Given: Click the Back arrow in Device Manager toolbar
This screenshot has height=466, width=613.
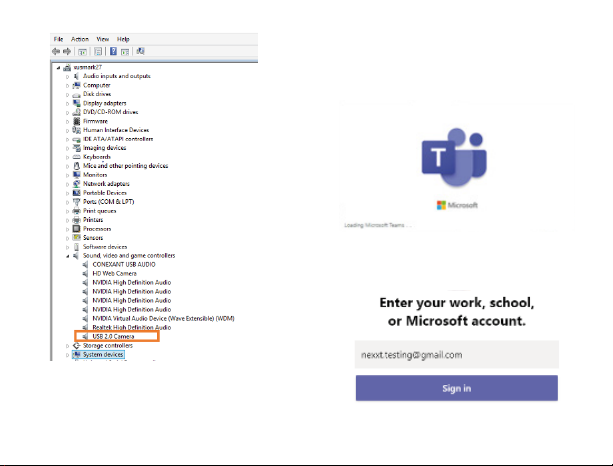Looking at the screenshot, I should [x=56, y=51].
